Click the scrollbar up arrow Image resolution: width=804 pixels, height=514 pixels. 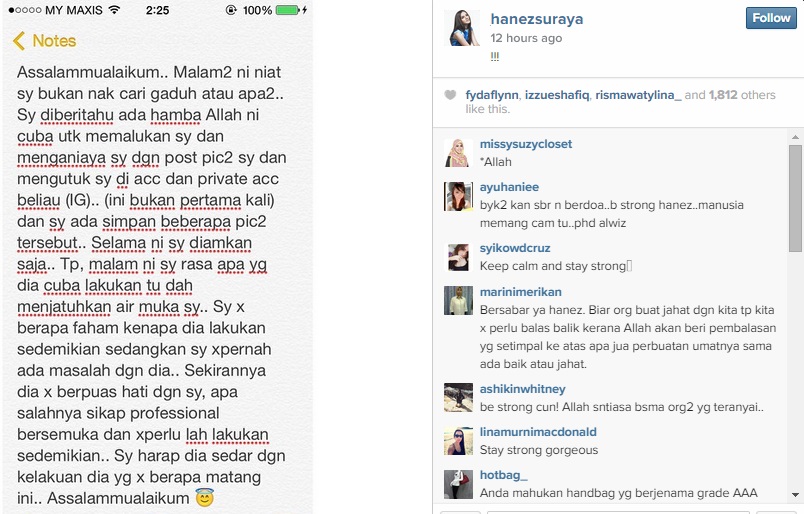[x=795, y=137]
